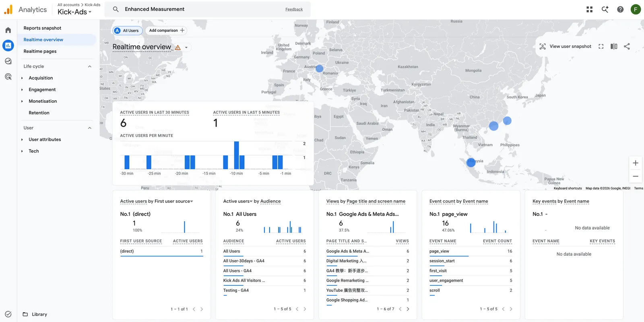Share this realtime report
This screenshot has width=644, height=322.
pos(627,46)
